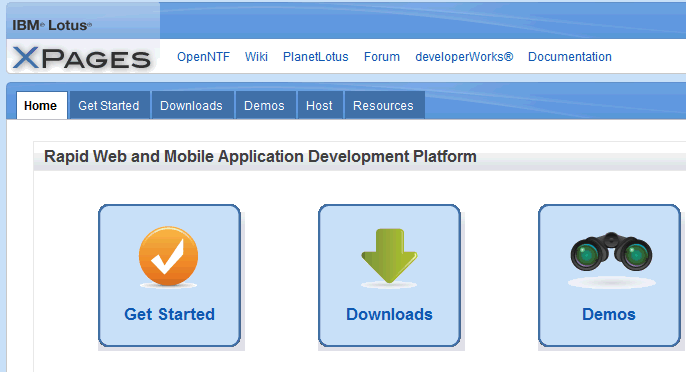The height and width of the screenshot is (372, 686).
Task: Open the developerWorks link
Action: [x=464, y=57]
